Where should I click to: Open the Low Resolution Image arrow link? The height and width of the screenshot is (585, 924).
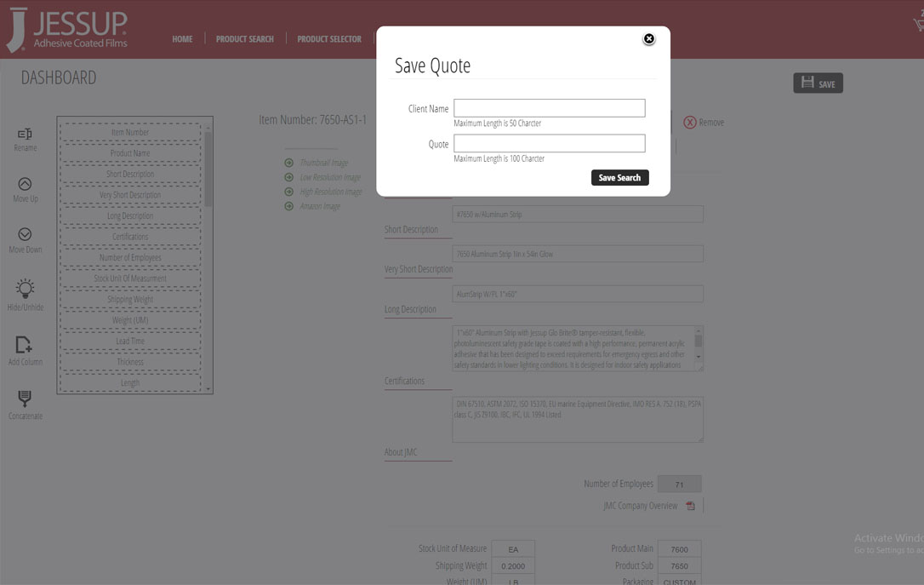pos(288,177)
